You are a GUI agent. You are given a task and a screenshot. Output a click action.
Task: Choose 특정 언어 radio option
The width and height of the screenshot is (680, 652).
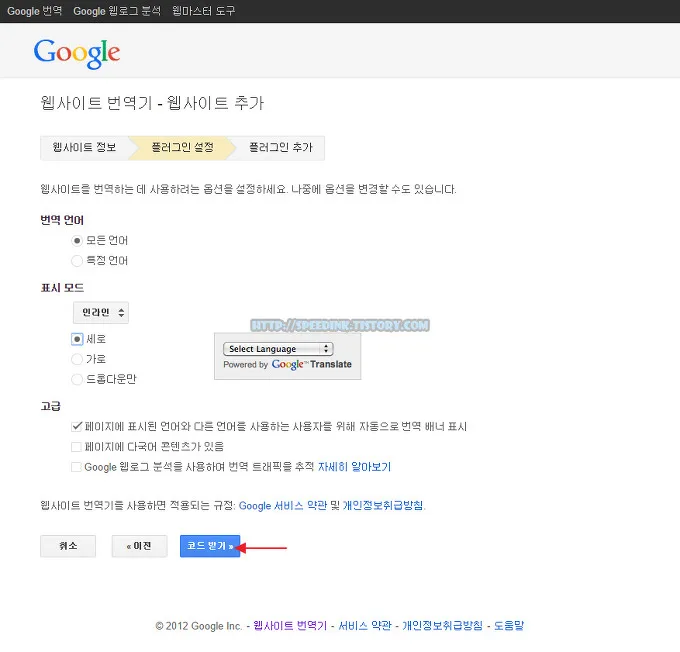pyautogui.click(x=77, y=261)
